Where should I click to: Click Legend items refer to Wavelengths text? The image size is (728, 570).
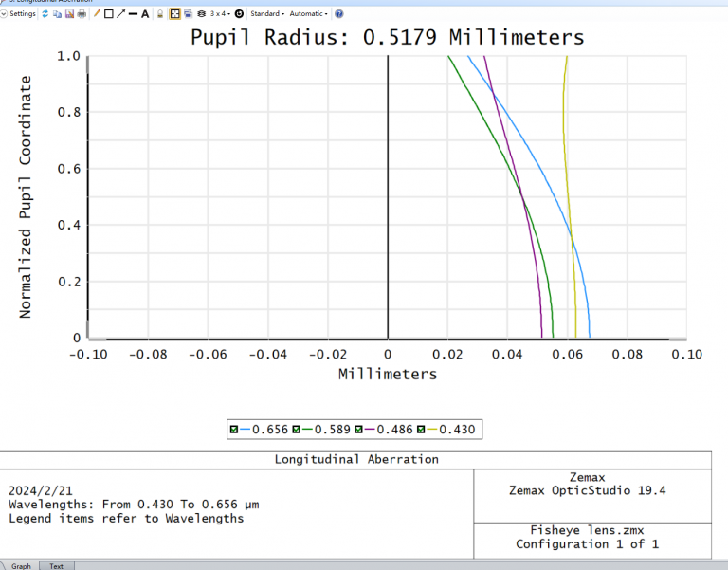[126, 519]
